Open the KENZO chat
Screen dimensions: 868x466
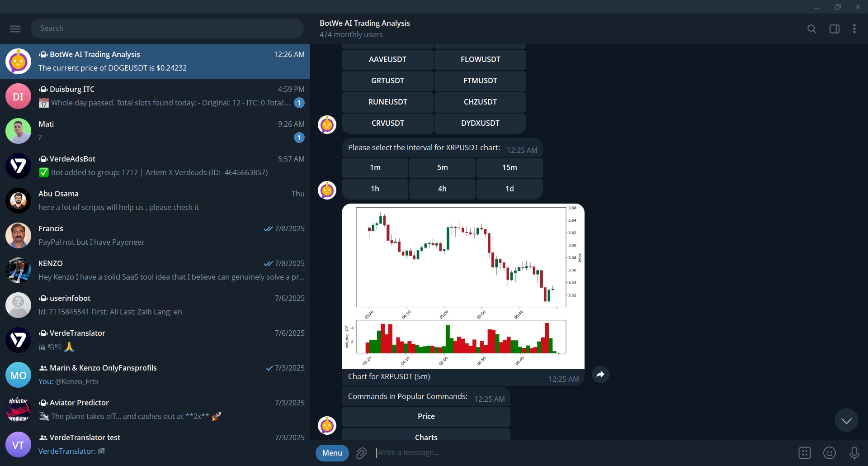[155, 271]
